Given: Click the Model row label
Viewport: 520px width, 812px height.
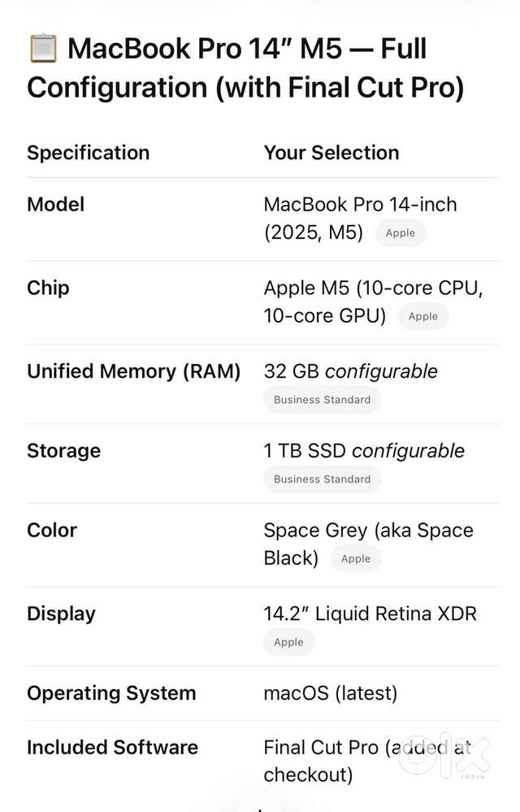Looking at the screenshot, I should click(x=55, y=205).
